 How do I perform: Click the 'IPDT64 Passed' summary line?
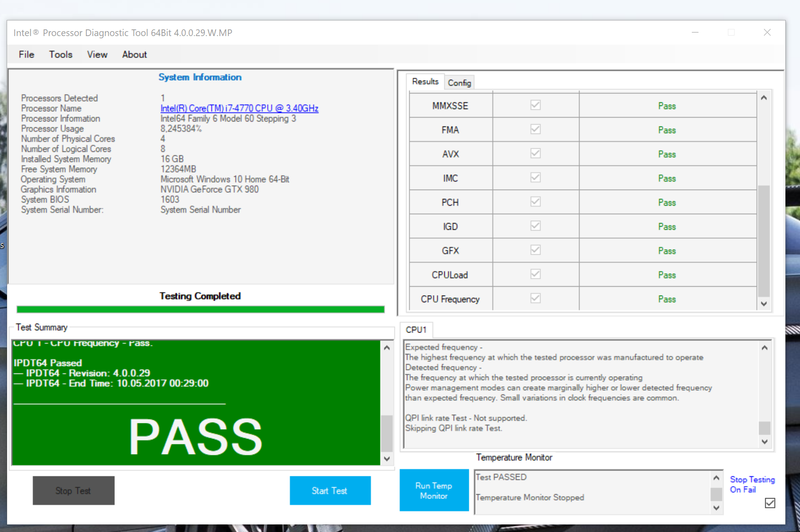(x=48, y=363)
